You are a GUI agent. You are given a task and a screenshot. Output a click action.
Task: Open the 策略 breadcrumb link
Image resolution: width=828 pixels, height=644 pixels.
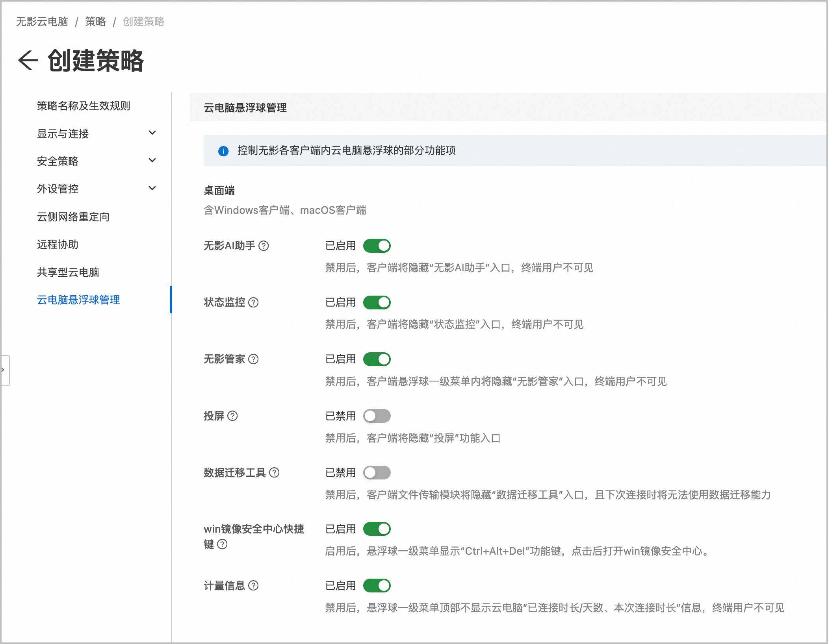tap(96, 22)
